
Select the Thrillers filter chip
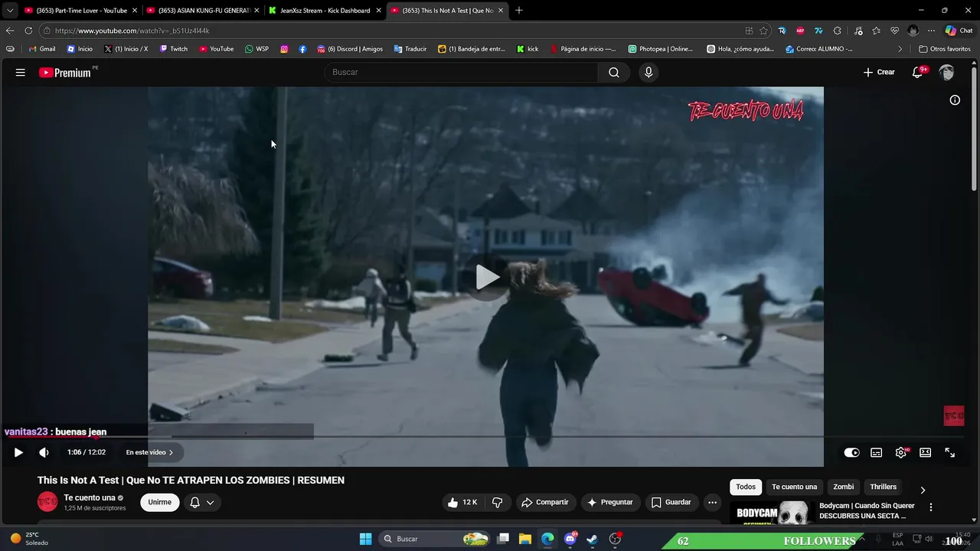[883, 487]
